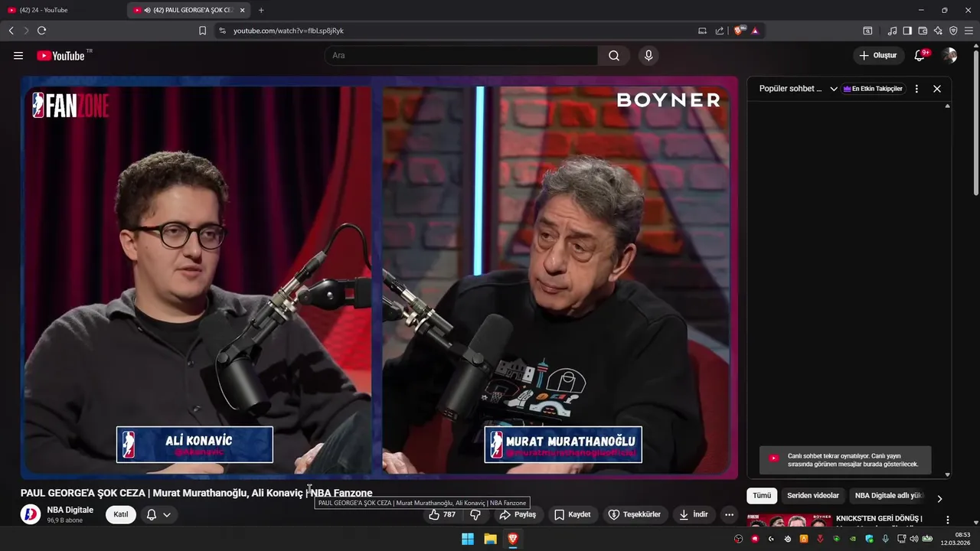Dislike the video
This screenshot has height=551, width=980.
475,514
